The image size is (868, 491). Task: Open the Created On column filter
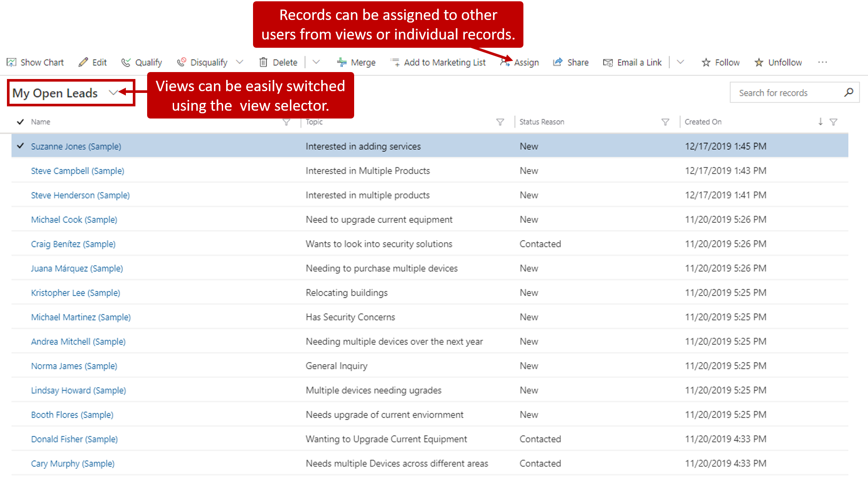pos(833,122)
